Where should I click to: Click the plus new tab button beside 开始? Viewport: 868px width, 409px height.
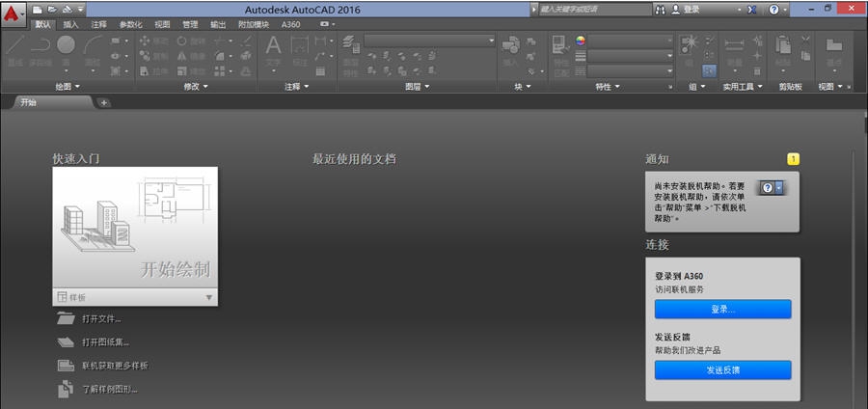tap(103, 102)
